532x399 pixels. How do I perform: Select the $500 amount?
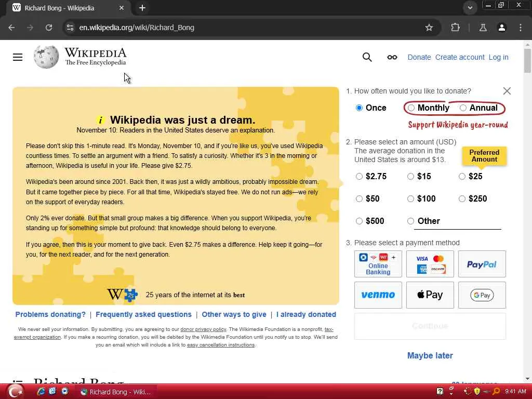click(x=359, y=221)
